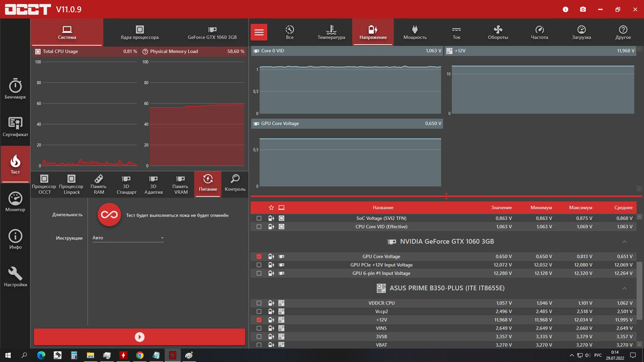This screenshot has width=644, height=362.
Task: Show the Другое sensors tab
Action: [x=623, y=33]
